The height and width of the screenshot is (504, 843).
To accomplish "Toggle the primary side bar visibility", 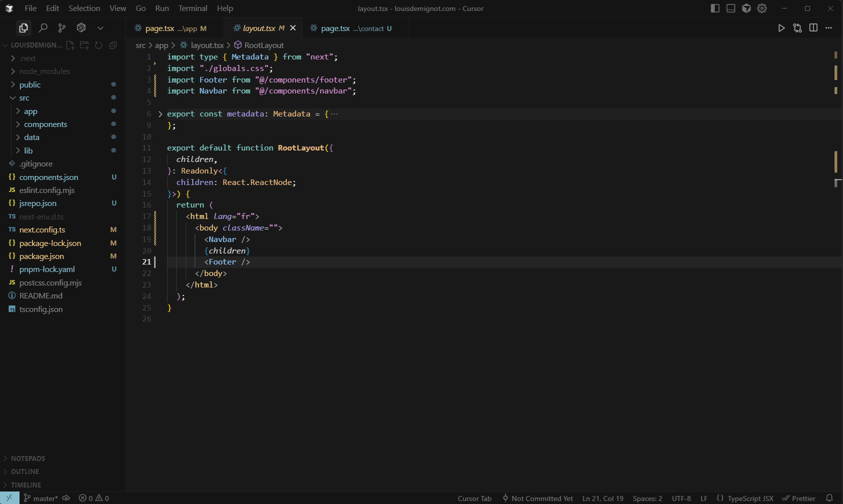I will (x=715, y=8).
